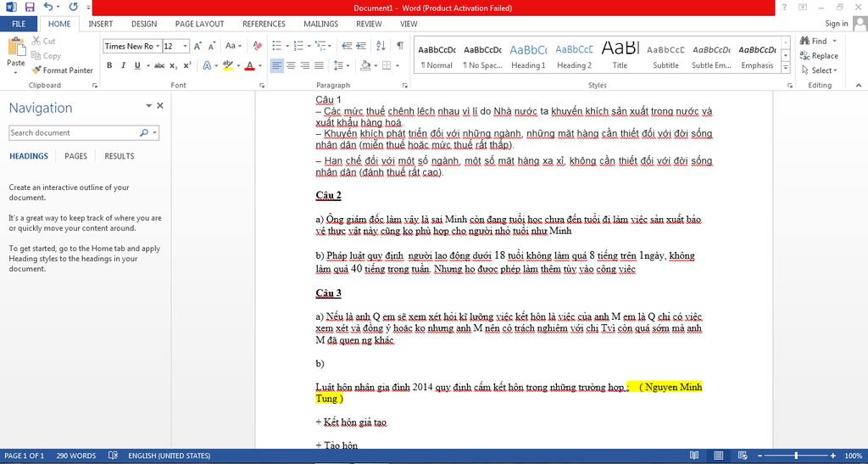
Task: Toggle strikethrough formatting
Action: (x=159, y=65)
